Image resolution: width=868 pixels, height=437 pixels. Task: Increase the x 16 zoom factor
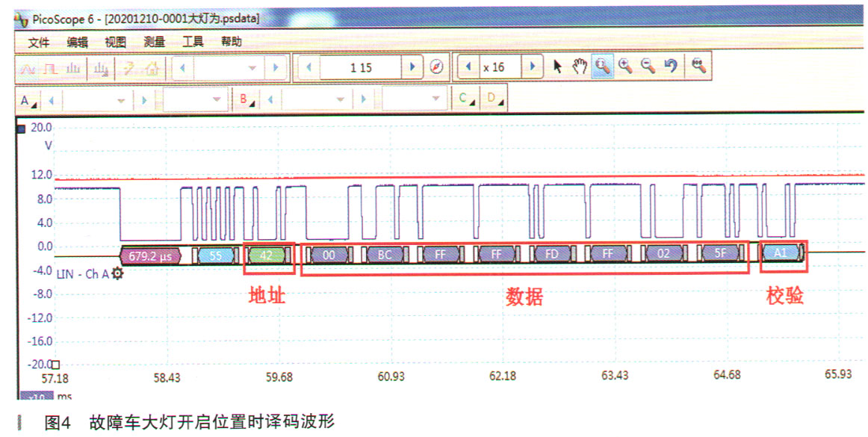pos(532,67)
